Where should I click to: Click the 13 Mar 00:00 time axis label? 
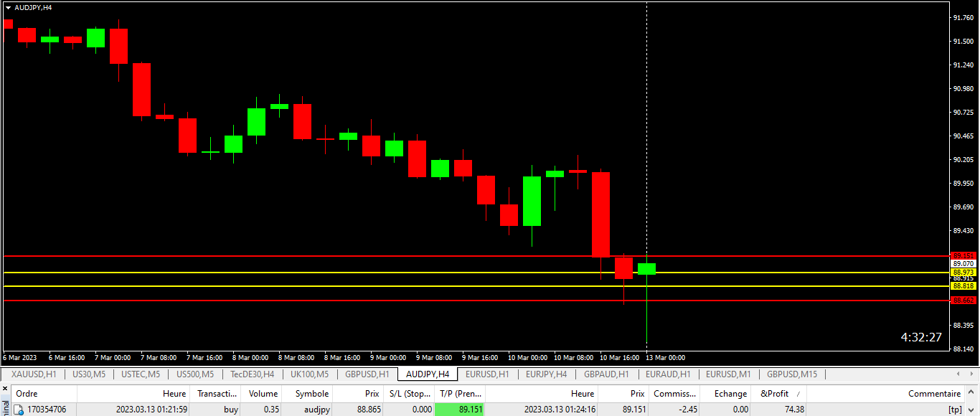[x=665, y=357]
